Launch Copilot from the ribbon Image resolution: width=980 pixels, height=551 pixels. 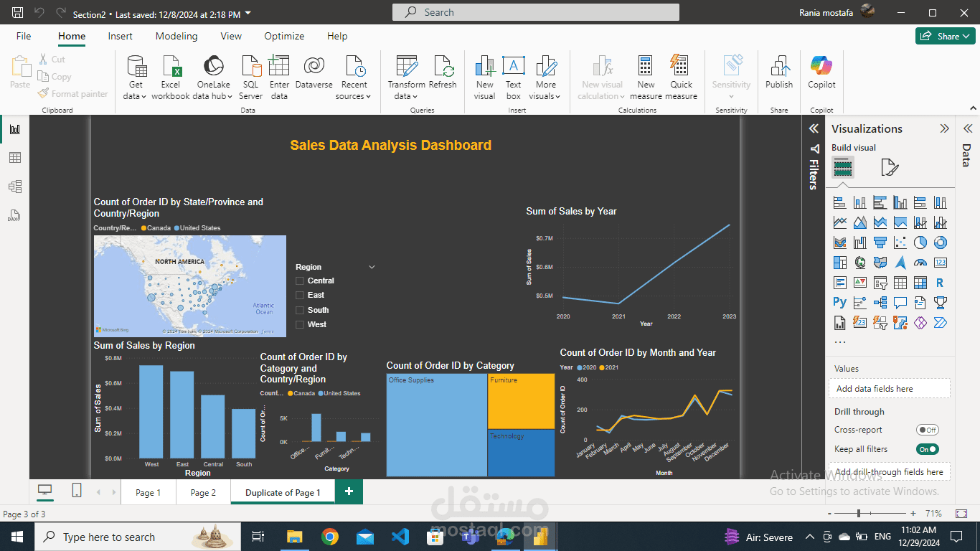tap(821, 72)
